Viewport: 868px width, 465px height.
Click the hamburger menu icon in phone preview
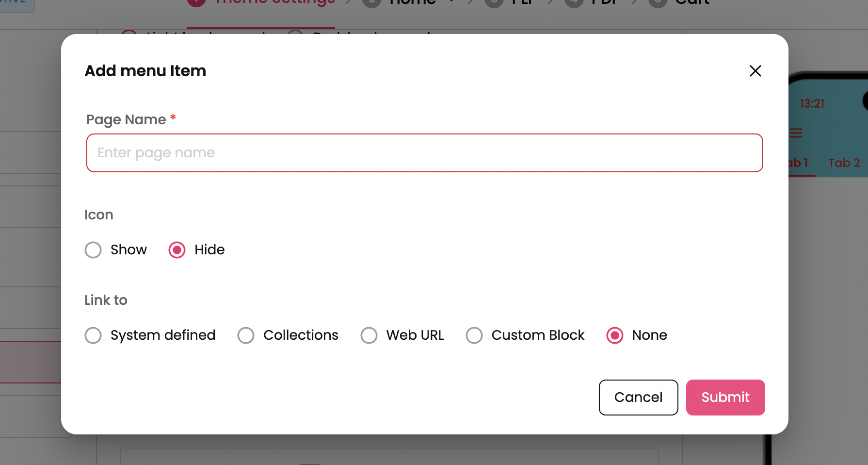[796, 133]
